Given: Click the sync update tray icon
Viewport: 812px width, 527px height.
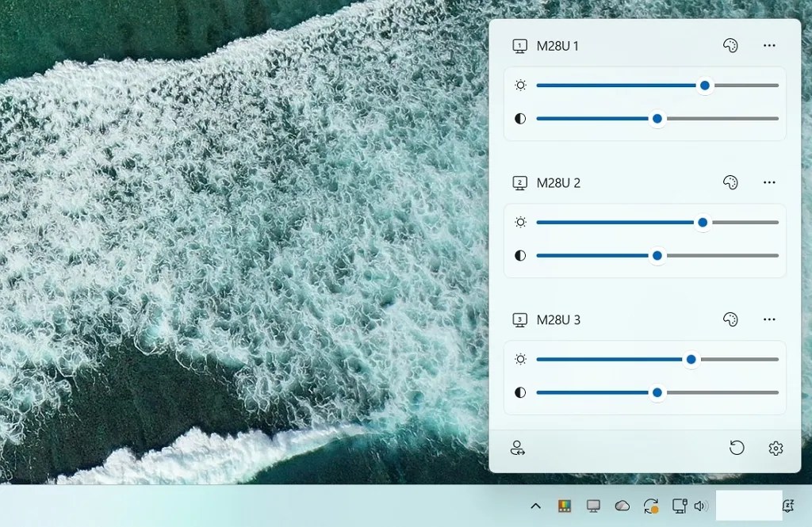Looking at the screenshot, I should pos(651,506).
